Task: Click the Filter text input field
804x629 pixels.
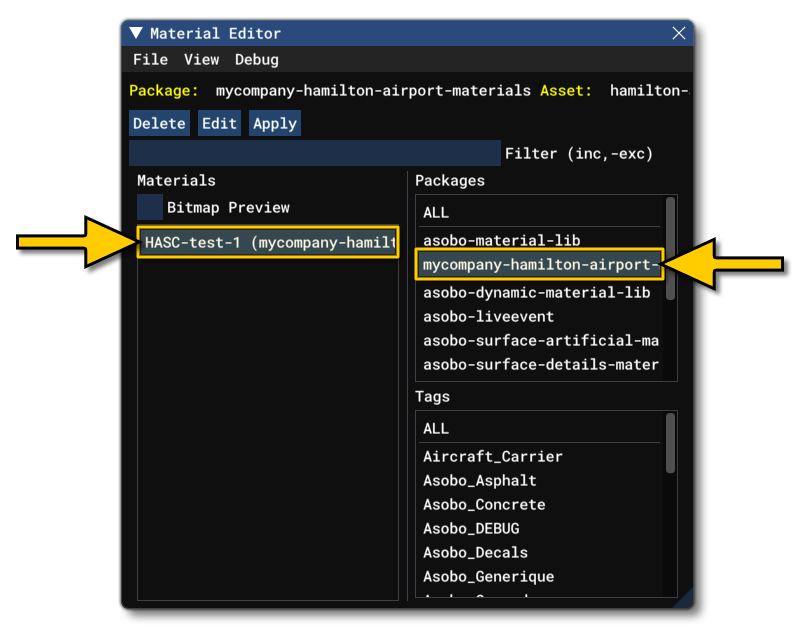Action: 314,153
